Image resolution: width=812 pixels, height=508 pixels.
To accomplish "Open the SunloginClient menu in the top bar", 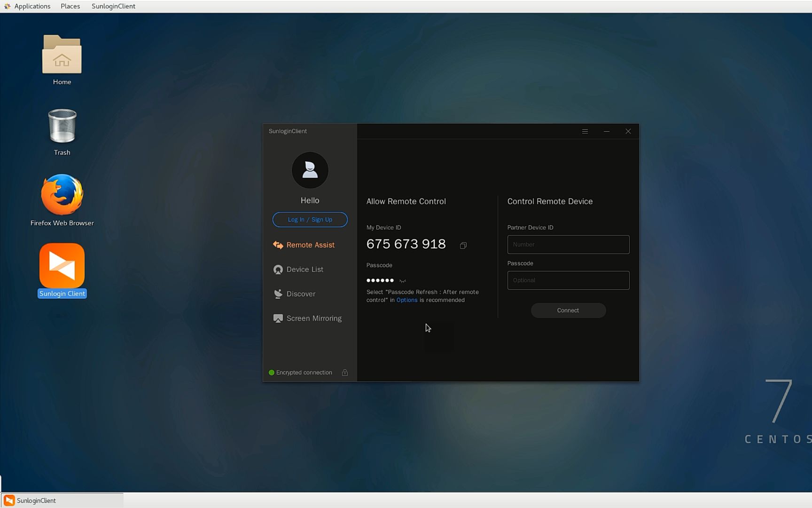I will (113, 6).
